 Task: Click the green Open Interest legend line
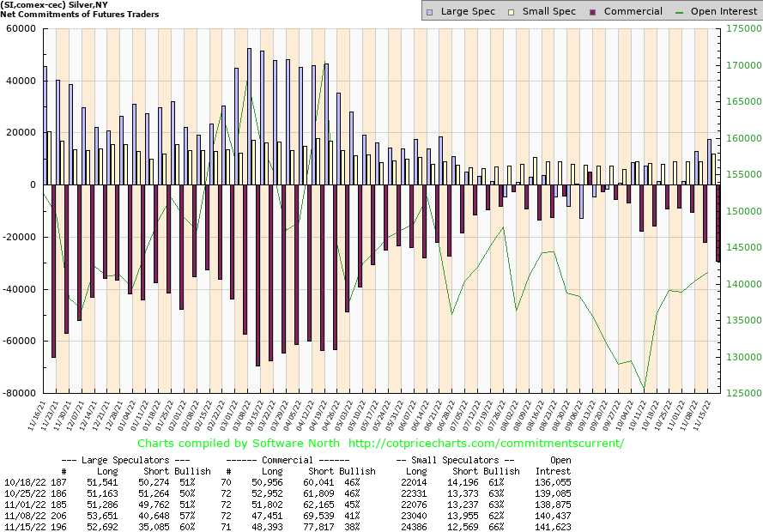[x=682, y=11]
